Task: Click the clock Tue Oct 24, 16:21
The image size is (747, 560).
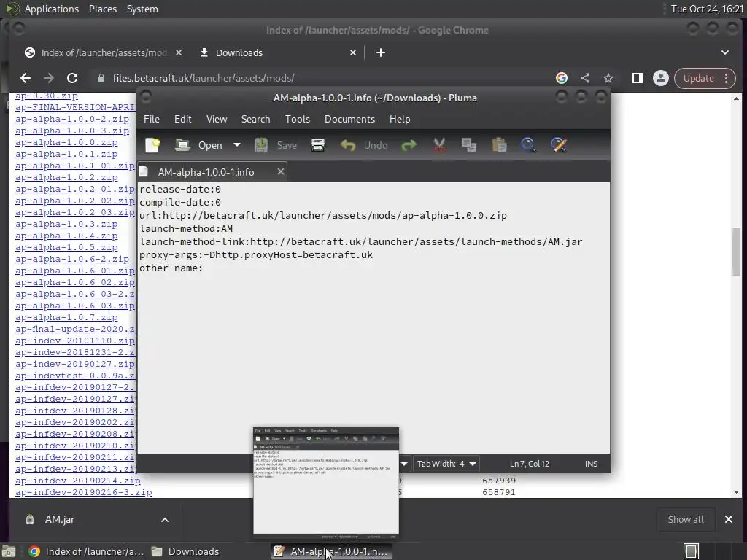Action: [x=707, y=9]
